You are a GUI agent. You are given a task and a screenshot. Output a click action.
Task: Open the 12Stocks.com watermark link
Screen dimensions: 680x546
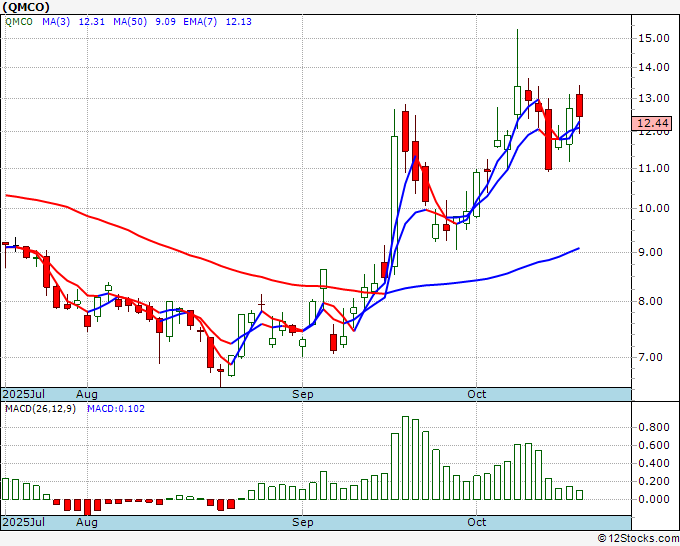[x=637, y=538]
